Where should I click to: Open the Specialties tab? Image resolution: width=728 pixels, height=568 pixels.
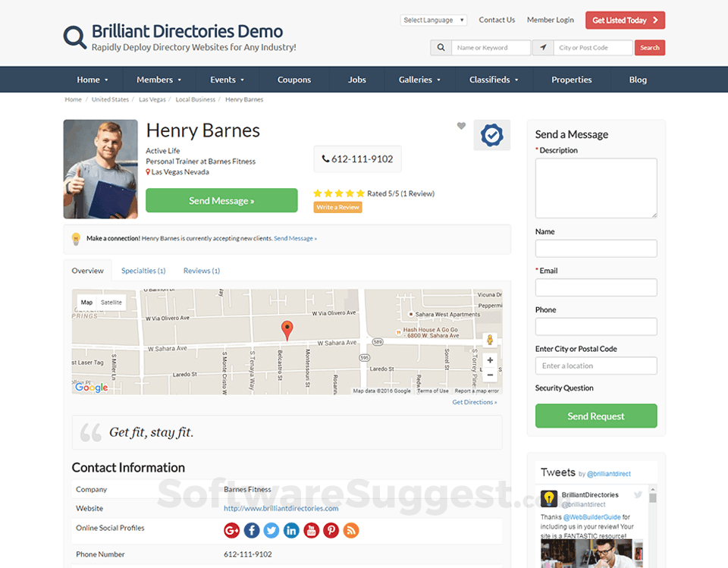tap(143, 270)
